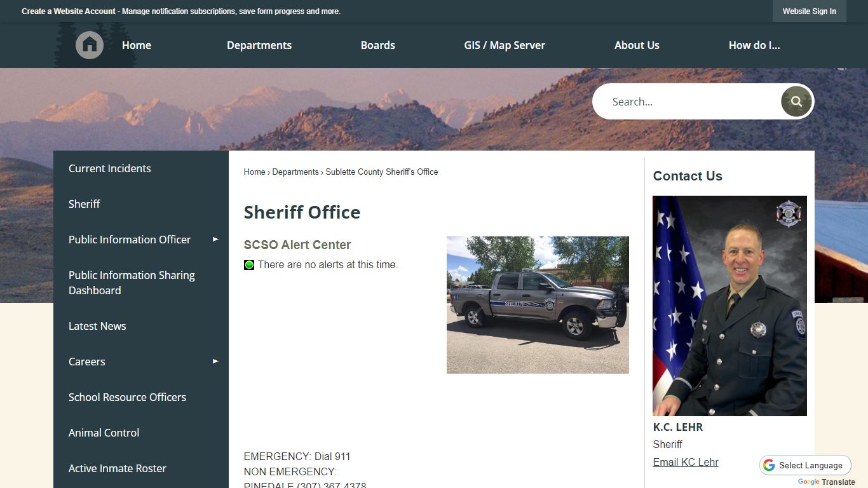Viewport: 868px width, 488px height.
Task: Click the Contact Us heading
Action: [x=688, y=176]
